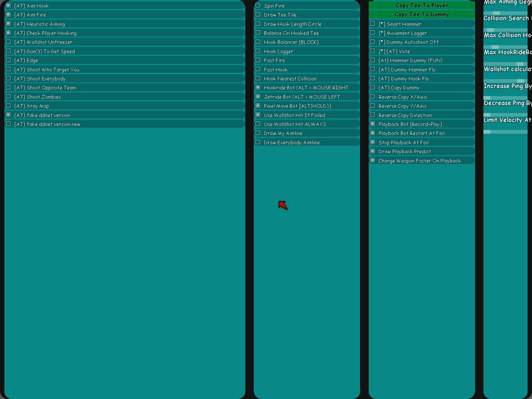Enable (AT) Wallshot Unfreezer

point(8,42)
